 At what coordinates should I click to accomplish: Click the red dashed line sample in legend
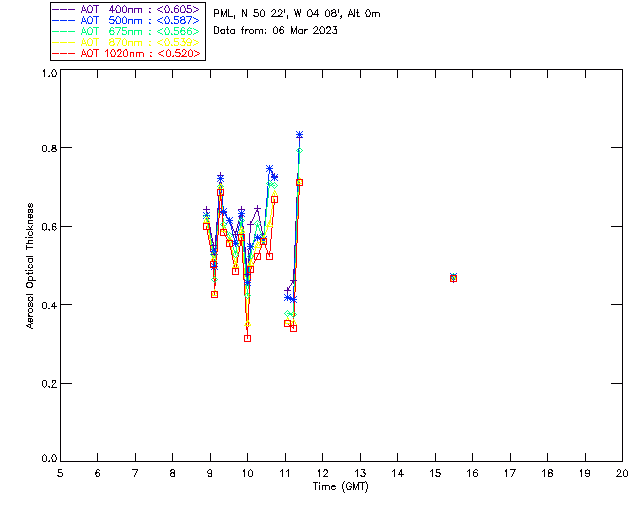tap(64, 54)
